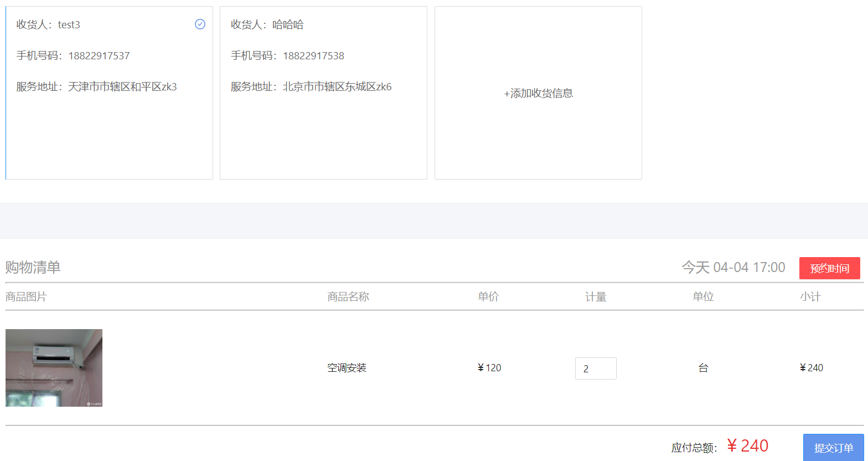Open the air conditioner product thumbnail
The image size is (868, 461).
coord(54,368)
